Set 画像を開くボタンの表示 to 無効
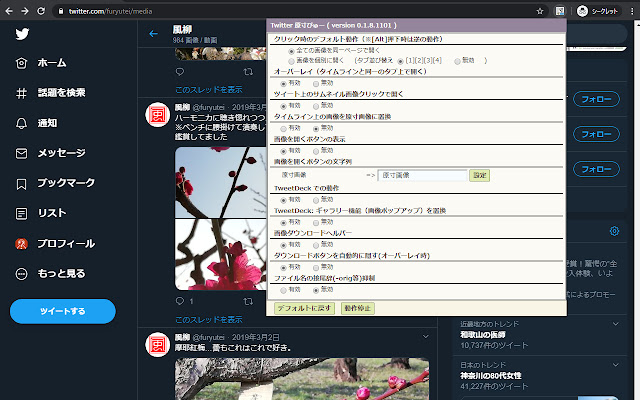The height and width of the screenshot is (400, 640). 316,151
